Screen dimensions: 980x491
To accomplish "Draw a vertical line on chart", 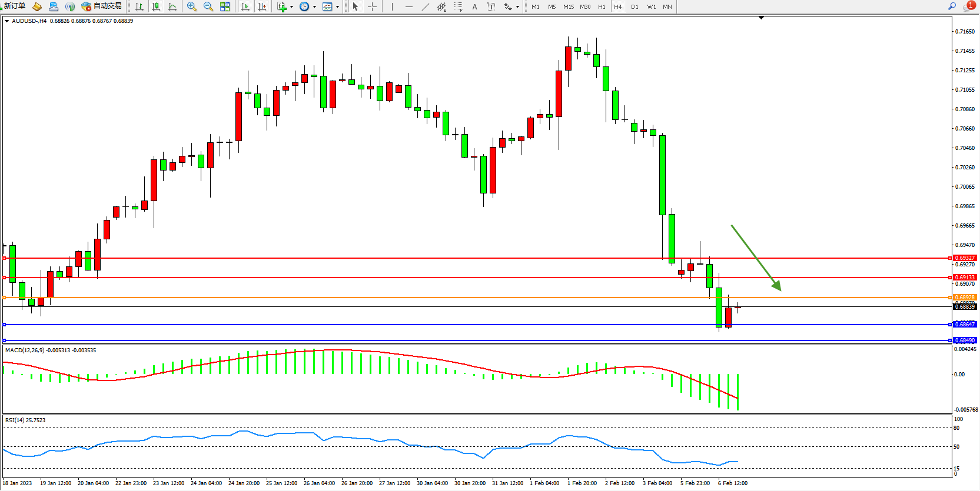I will tap(392, 6).
